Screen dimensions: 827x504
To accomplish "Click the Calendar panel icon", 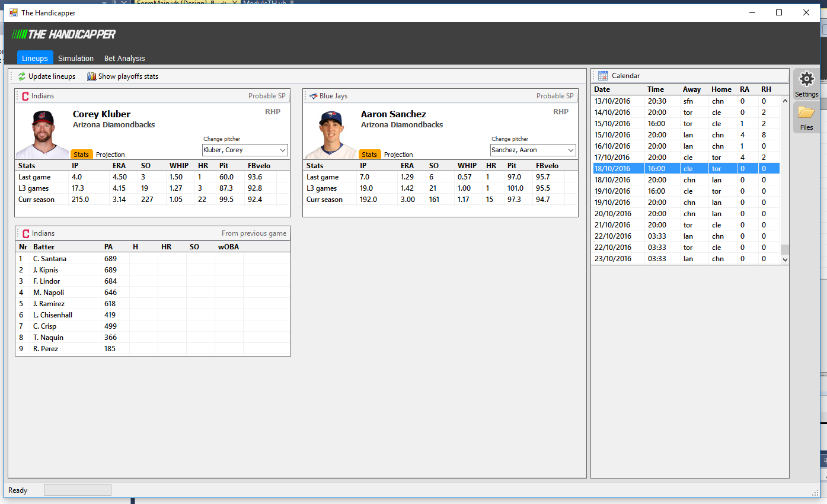I will tap(603, 76).
